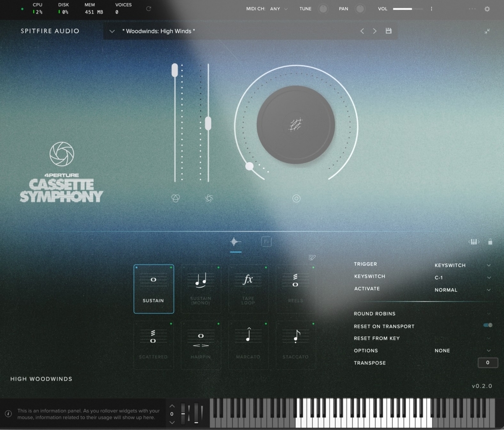The image size is (504, 430).
Task: Click the CPU 2% readout
Action: [x=37, y=8]
